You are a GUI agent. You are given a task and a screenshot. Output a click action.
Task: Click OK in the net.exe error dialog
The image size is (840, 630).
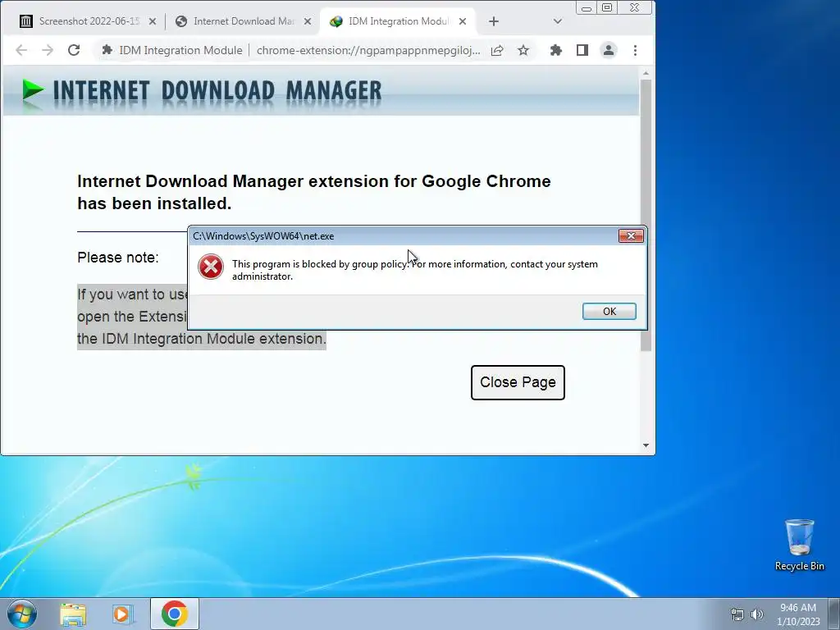click(609, 311)
